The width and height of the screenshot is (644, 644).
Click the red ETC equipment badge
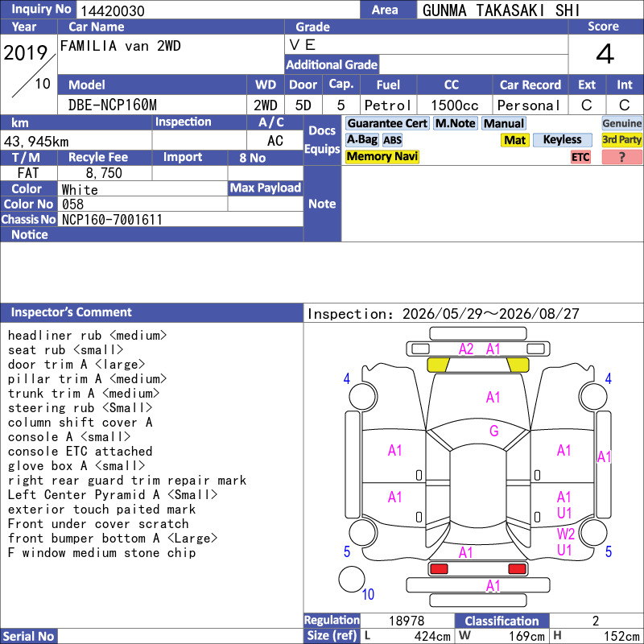point(580,157)
